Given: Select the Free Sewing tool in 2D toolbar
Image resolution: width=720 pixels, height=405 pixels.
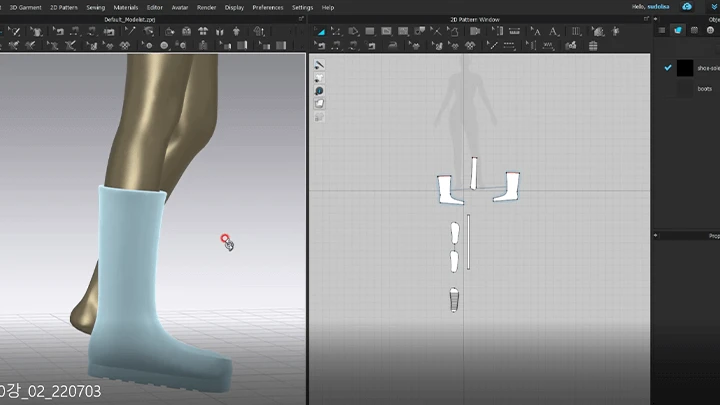Looking at the screenshot, I should tap(353, 45).
